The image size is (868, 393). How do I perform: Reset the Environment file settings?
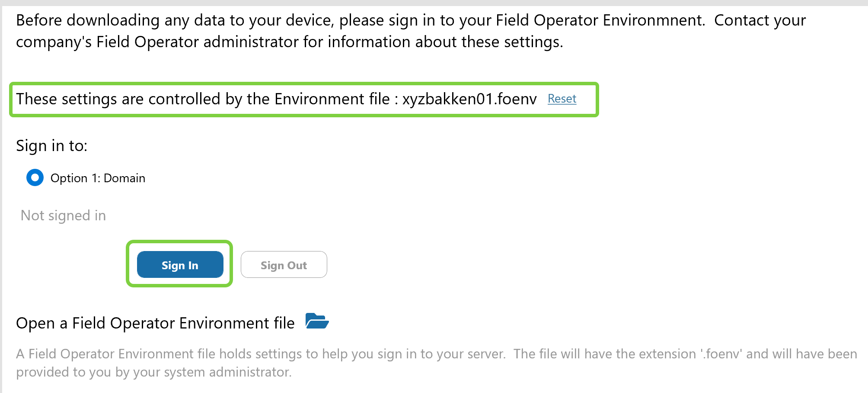click(x=562, y=99)
